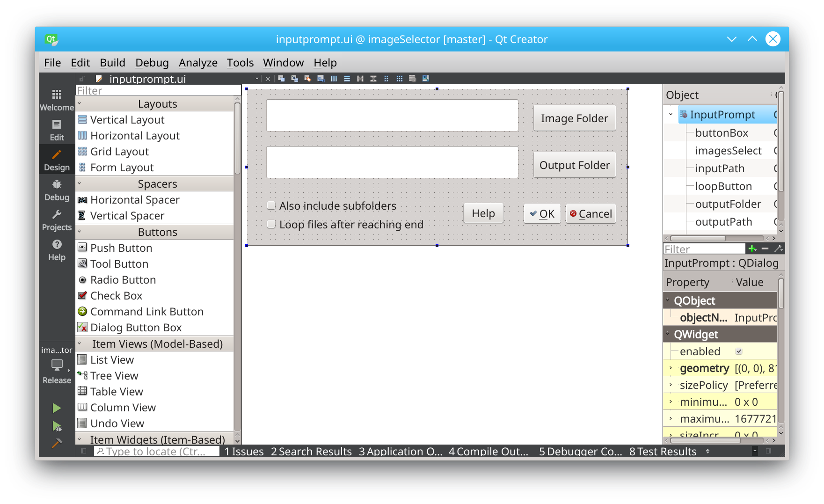The width and height of the screenshot is (824, 504).
Task: Open Projects mode in the sidebar
Action: point(57,219)
